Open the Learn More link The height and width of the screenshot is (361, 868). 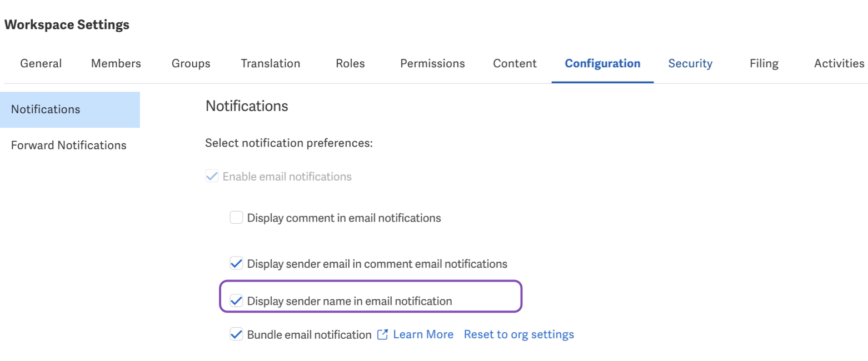click(x=423, y=334)
